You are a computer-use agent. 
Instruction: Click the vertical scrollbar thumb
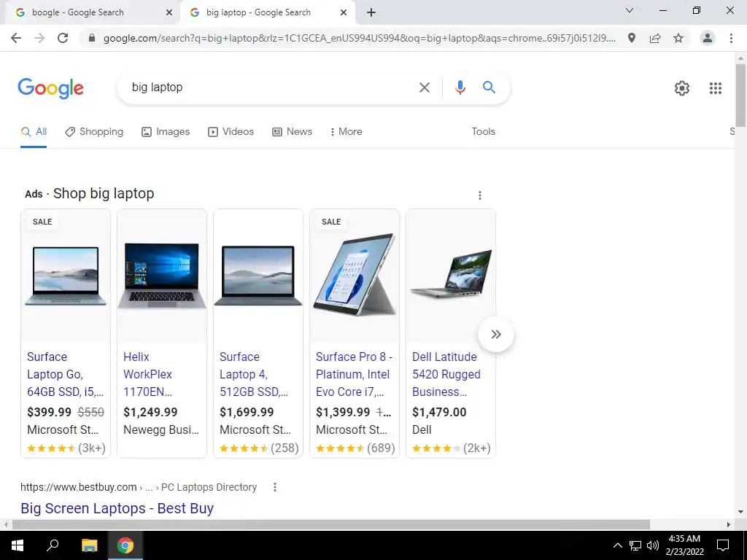point(740,96)
